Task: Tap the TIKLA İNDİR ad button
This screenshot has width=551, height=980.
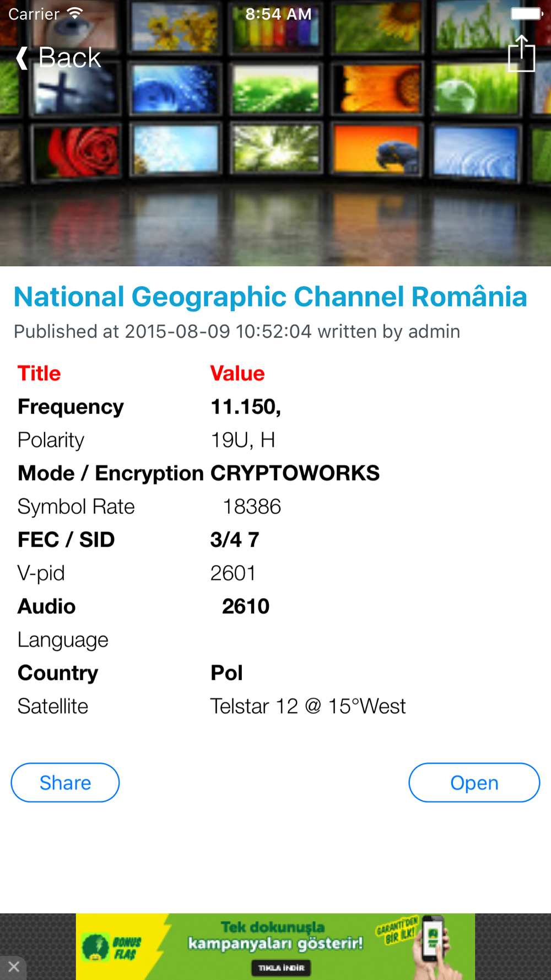Action: 281,967
